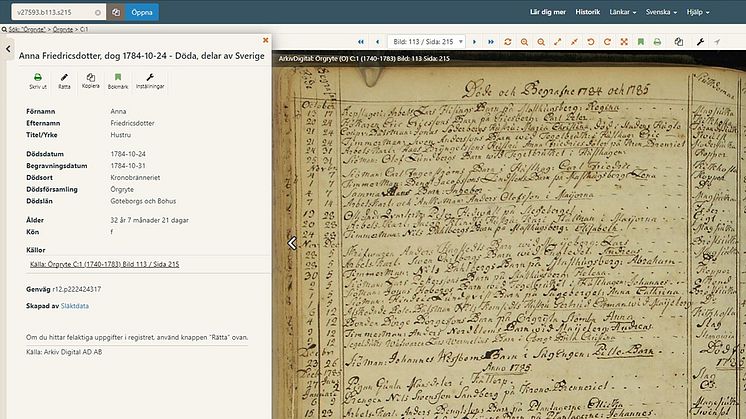Click the chevron handle on the image edge
Image resolution: width=746 pixels, height=419 pixels.
tap(292, 243)
